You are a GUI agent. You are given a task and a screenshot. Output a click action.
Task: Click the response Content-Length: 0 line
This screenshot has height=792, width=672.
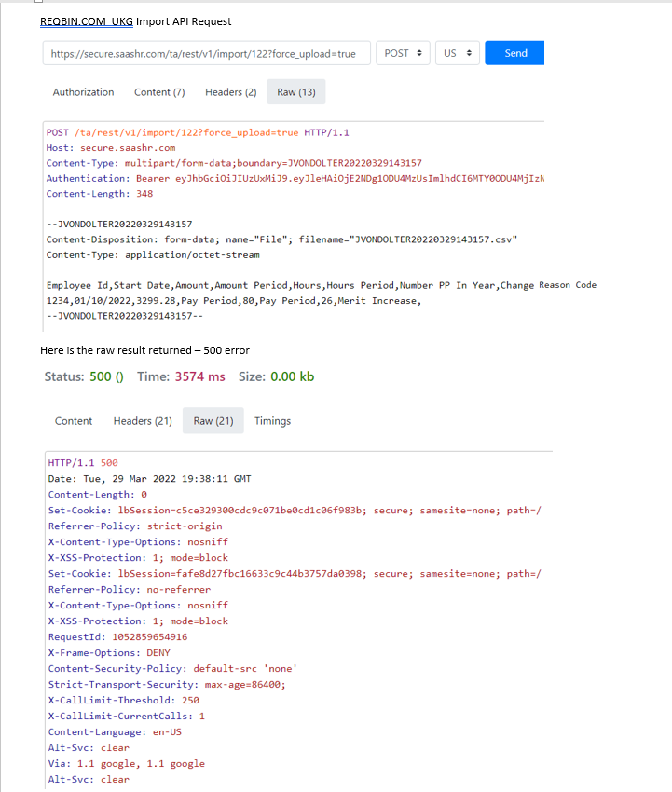point(98,495)
